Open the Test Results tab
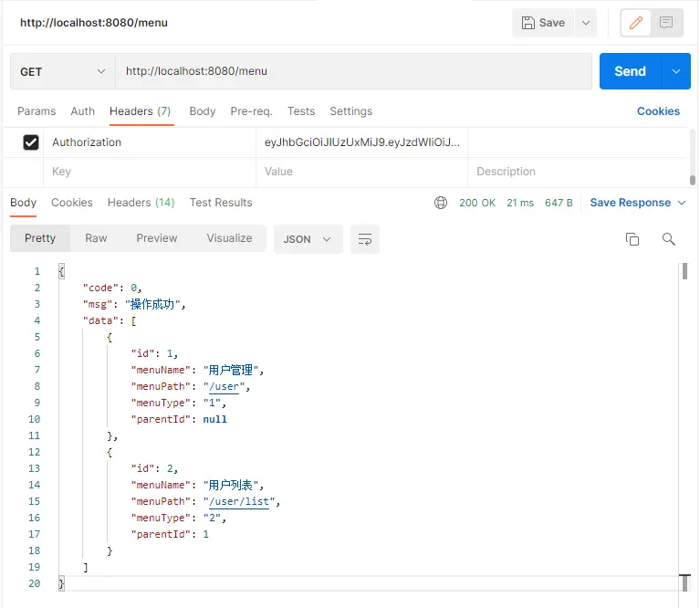700x608 pixels. coord(221,203)
